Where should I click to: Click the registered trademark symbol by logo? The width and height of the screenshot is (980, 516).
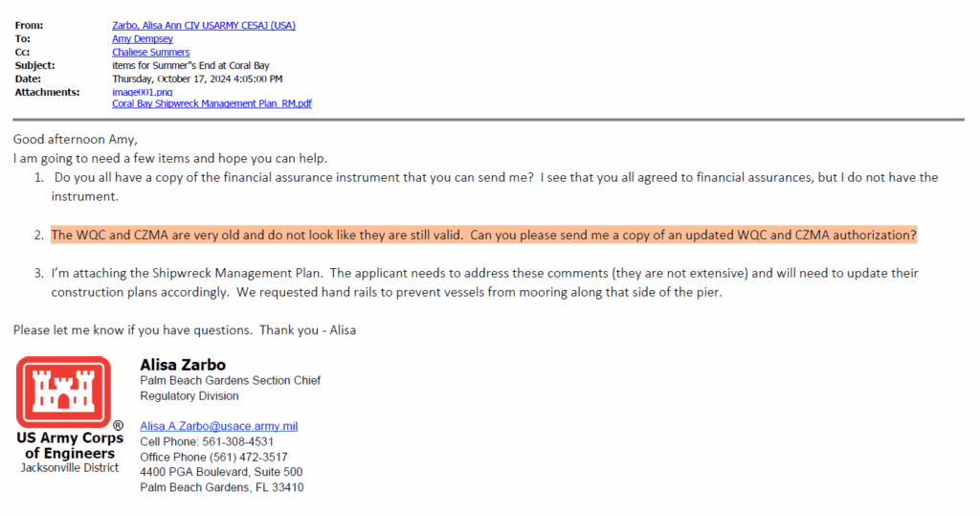[x=118, y=425]
